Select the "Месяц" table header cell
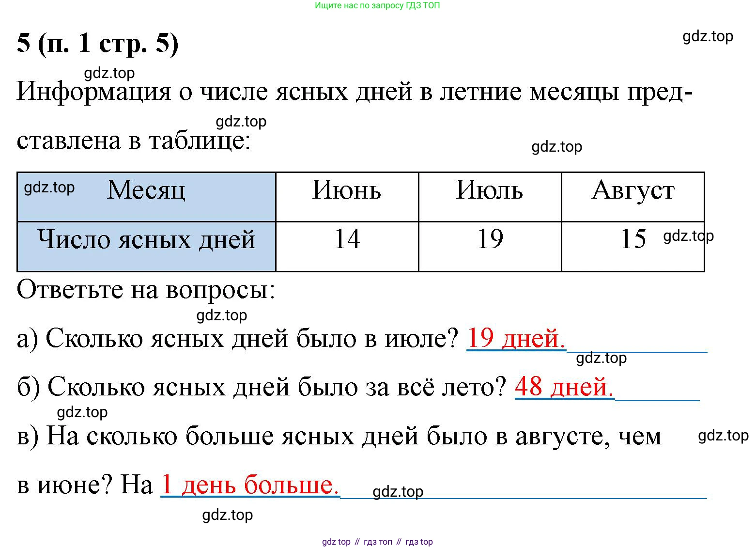 coord(146,190)
